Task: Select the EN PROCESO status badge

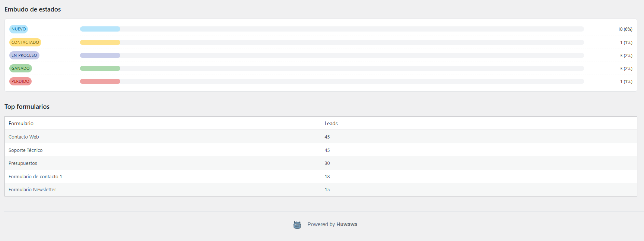Action: 24,55
